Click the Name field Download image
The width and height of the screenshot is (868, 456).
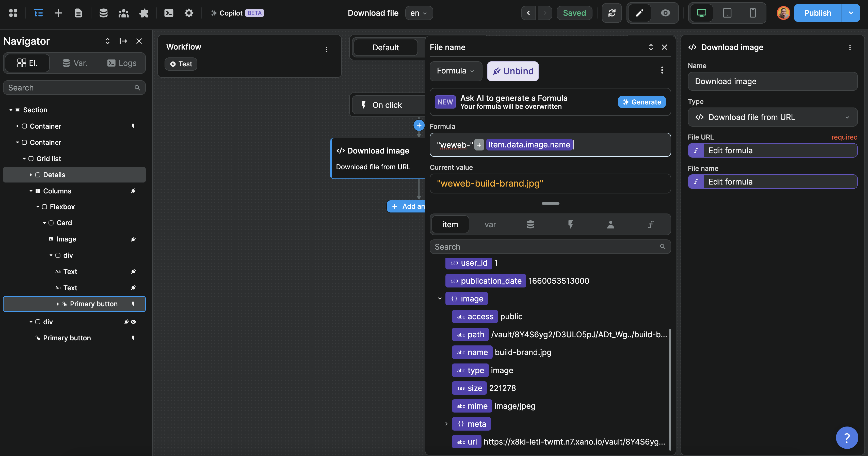772,81
